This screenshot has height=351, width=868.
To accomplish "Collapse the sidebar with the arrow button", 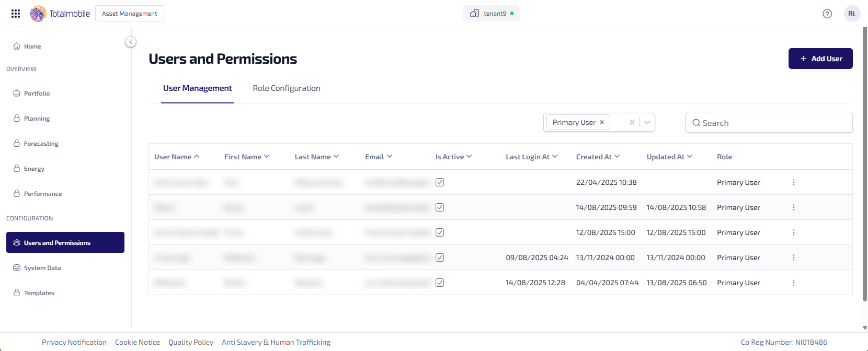I will pyautogui.click(x=131, y=42).
